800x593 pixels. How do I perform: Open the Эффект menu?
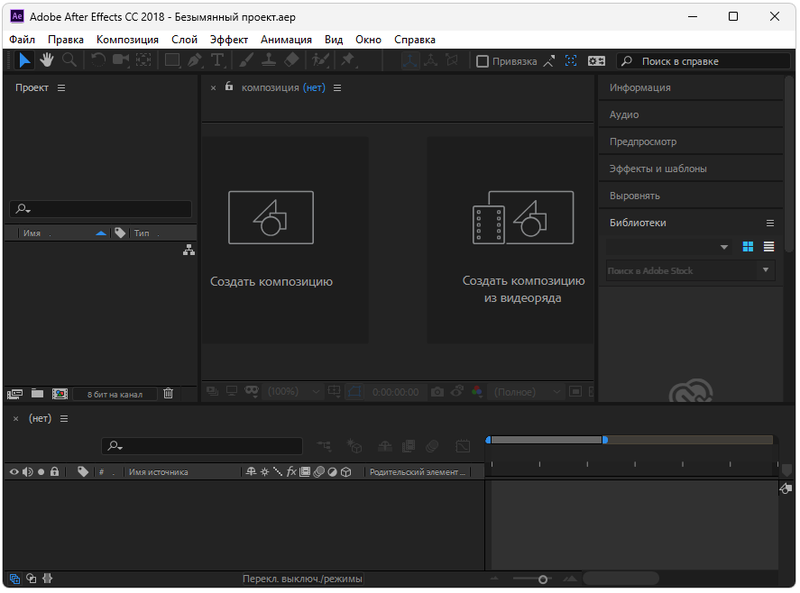coord(229,40)
